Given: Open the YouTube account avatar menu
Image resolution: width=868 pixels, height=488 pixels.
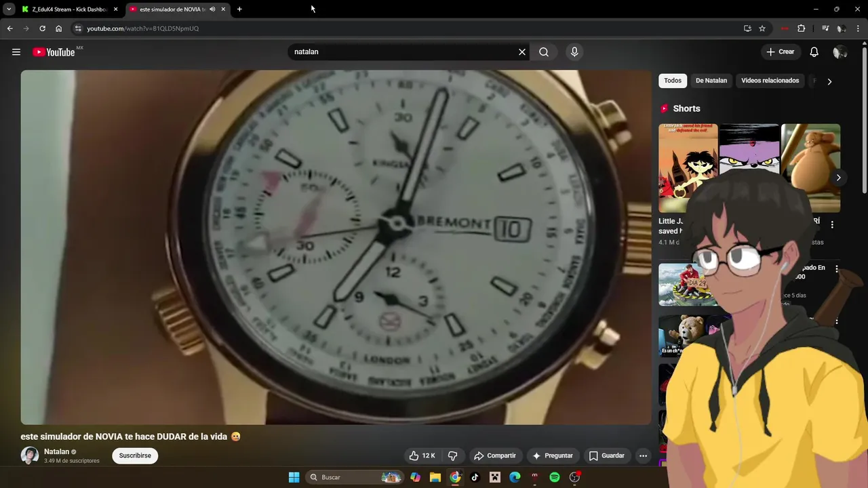Looking at the screenshot, I should (x=840, y=52).
